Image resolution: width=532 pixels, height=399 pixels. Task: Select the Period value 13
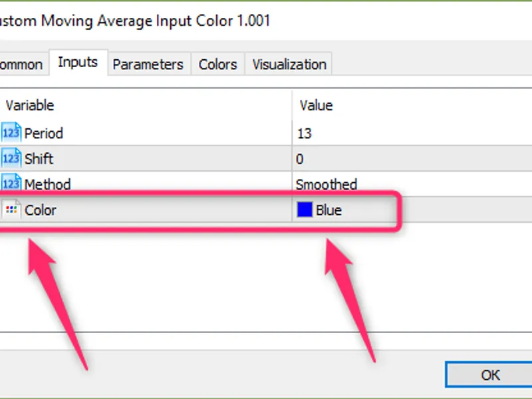coord(305,134)
